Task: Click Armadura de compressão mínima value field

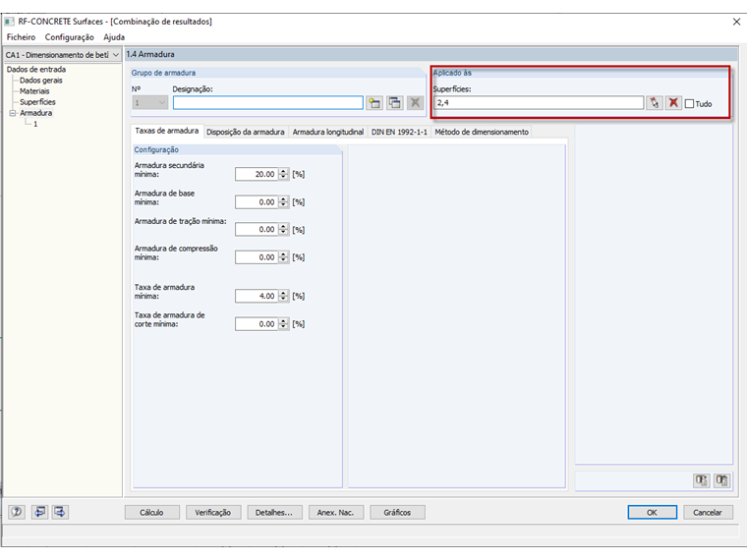Action: pyautogui.click(x=257, y=257)
